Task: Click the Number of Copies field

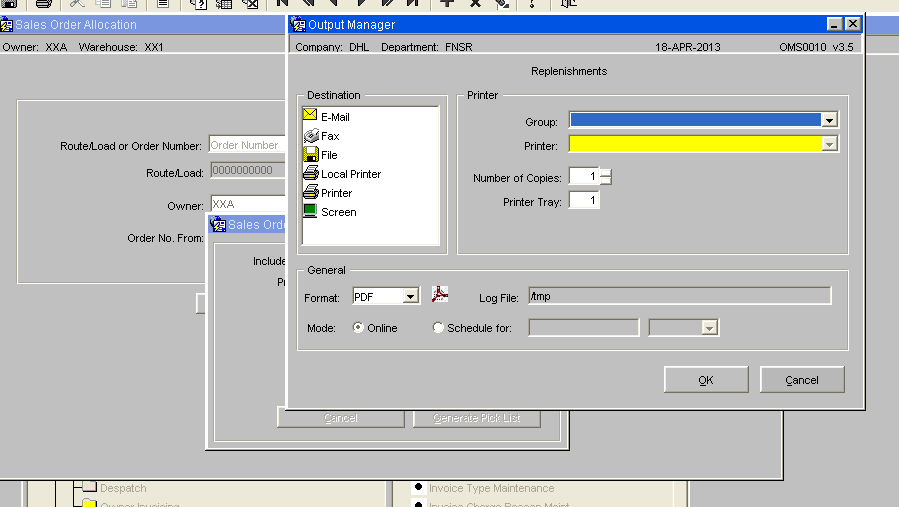Action: [x=584, y=176]
